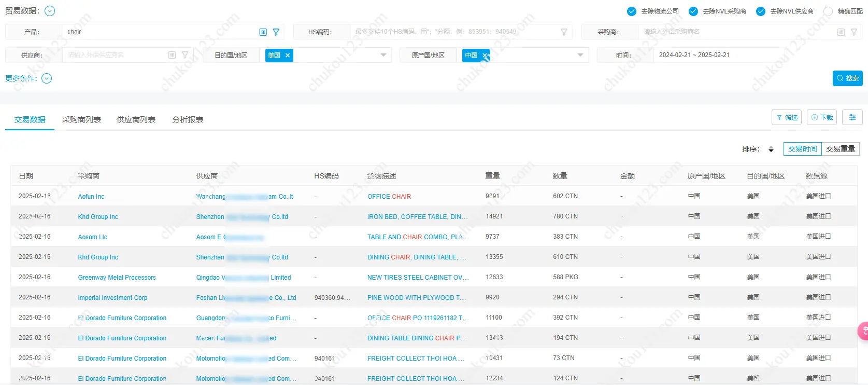Uncheck 去除NVL采购商 option
868x385 pixels.
click(693, 11)
